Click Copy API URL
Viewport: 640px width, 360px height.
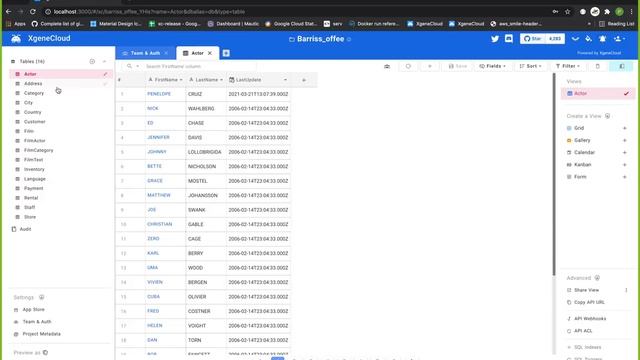point(589,302)
